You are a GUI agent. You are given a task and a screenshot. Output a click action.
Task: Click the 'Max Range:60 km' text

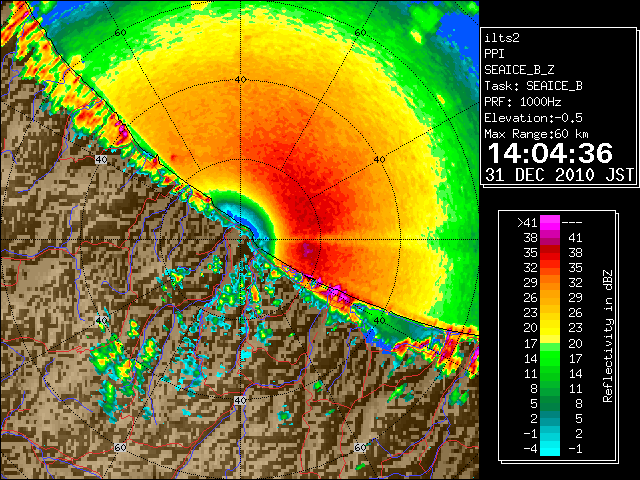point(537,134)
